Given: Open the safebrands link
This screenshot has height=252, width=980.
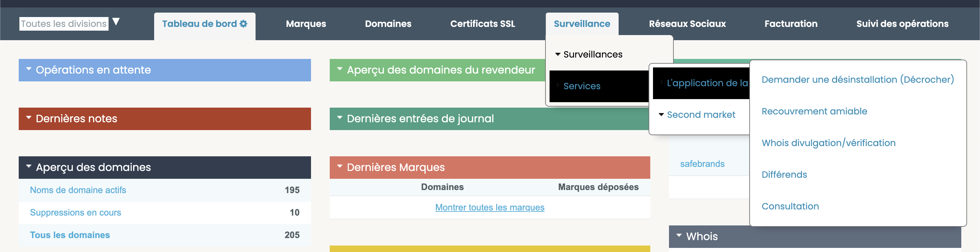Looking at the screenshot, I should pyautogui.click(x=702, y=164).
